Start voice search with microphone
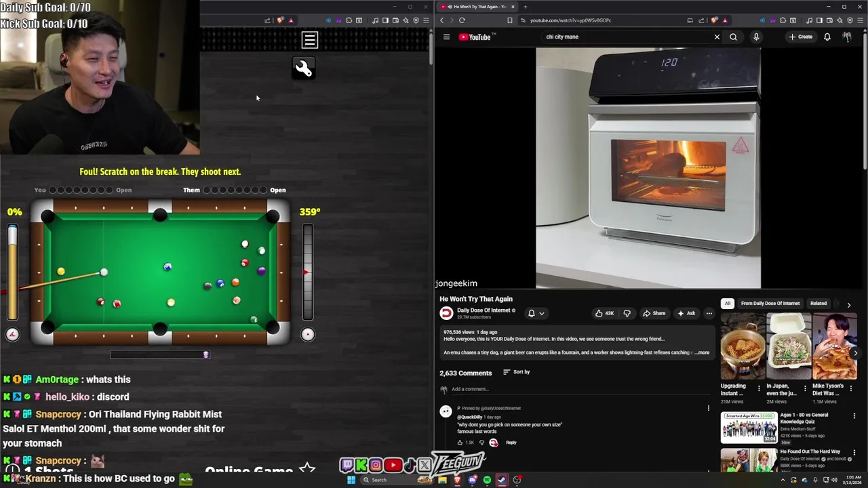868x488 pixels. 756,37
